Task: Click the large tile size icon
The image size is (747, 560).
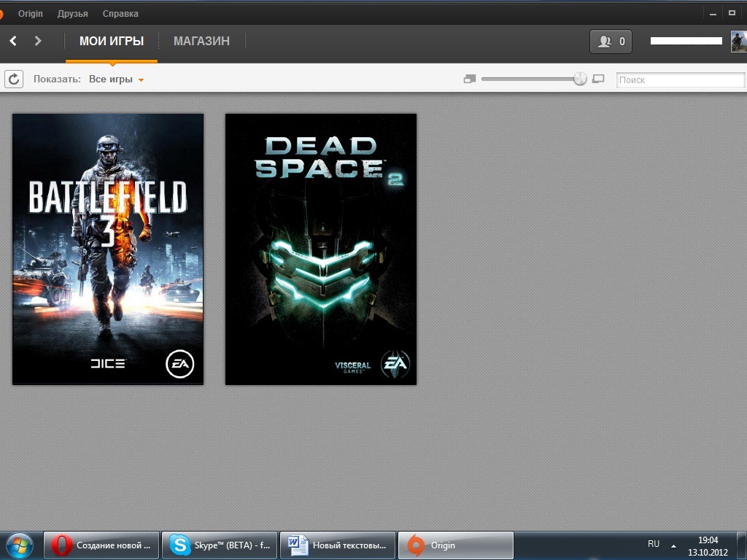Action: (598, 79)
